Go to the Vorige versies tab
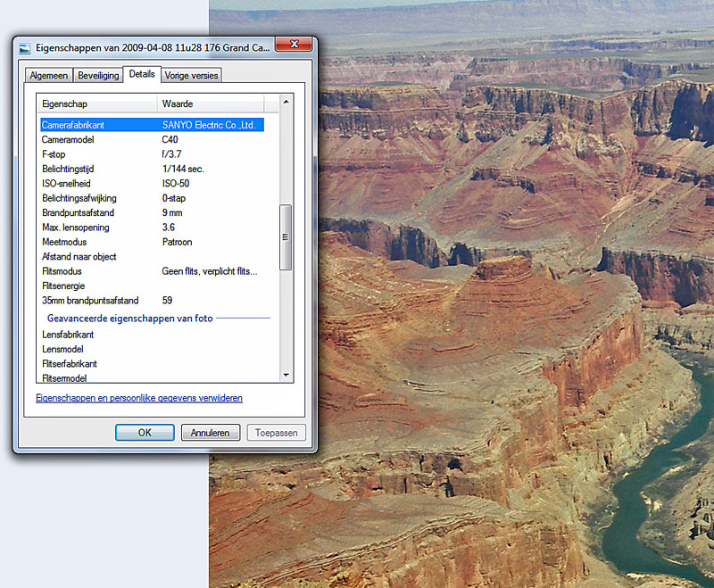The width and height of the screenshot is (714, 588). point(191,76)
